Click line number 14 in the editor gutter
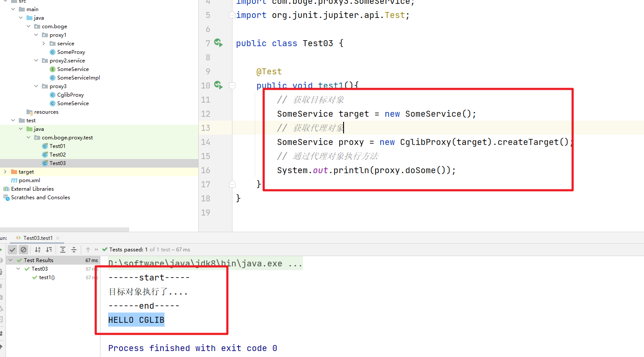The image size is (644, 357). pyautogui.click(x=206, y=142)
